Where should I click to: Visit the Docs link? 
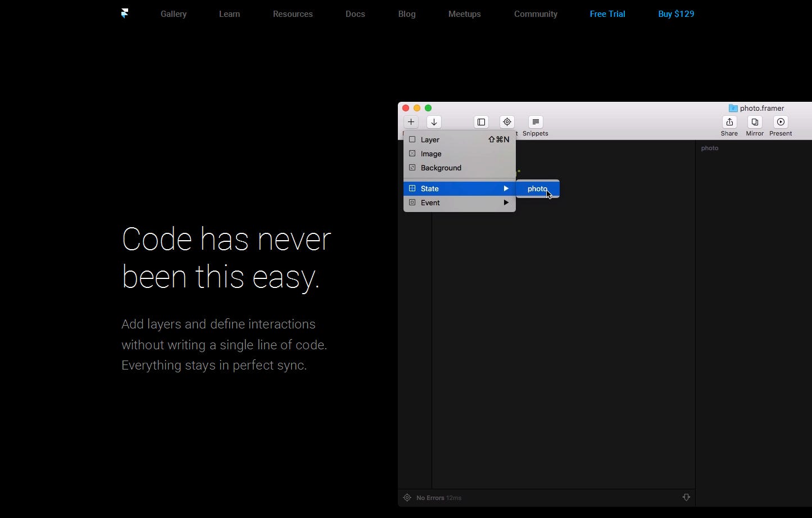[355, 14]
